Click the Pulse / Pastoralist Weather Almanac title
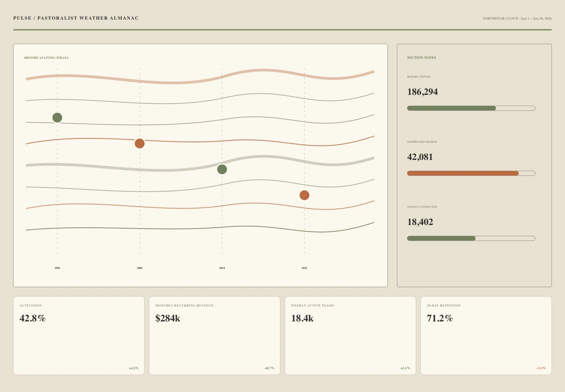Screen dimensions: 565x392 click(x=76, y=18)
